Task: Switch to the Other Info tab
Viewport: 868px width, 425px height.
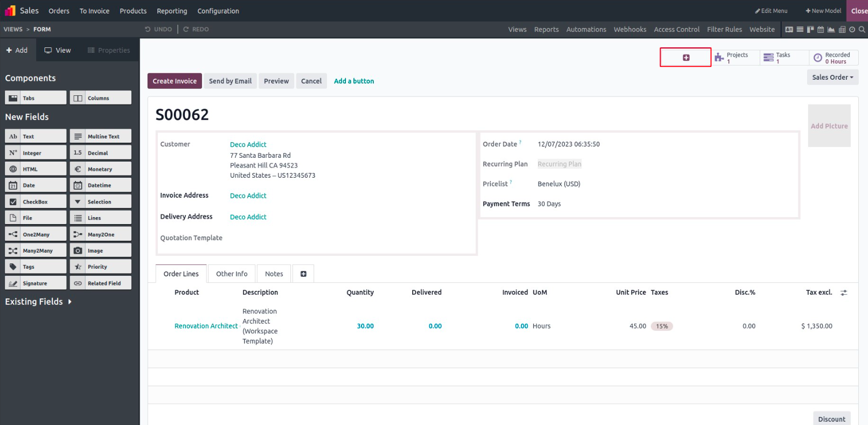Action: coord(232,274)
